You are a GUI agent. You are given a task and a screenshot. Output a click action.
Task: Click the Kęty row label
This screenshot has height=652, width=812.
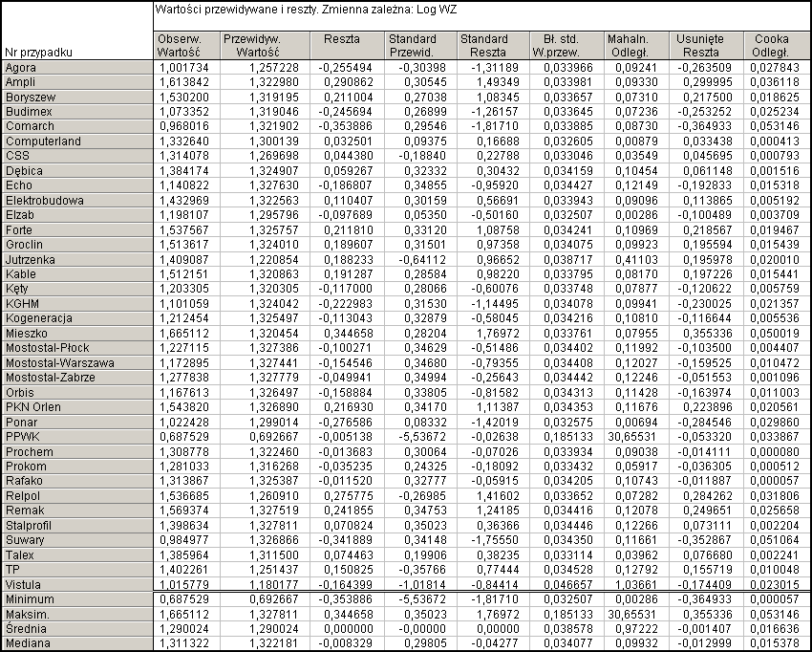[x=77, y=289]
